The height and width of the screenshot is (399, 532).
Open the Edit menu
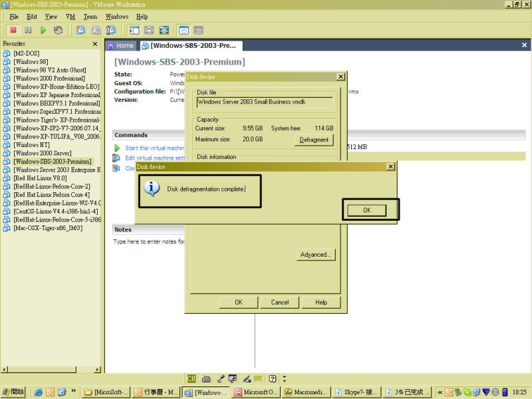pyautogui.click(x=31, y=17)
